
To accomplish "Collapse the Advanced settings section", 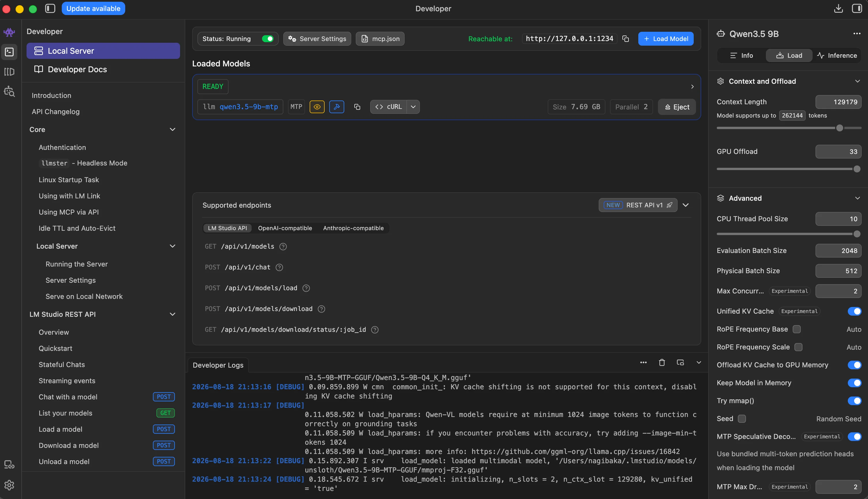I will pos(857,198).
